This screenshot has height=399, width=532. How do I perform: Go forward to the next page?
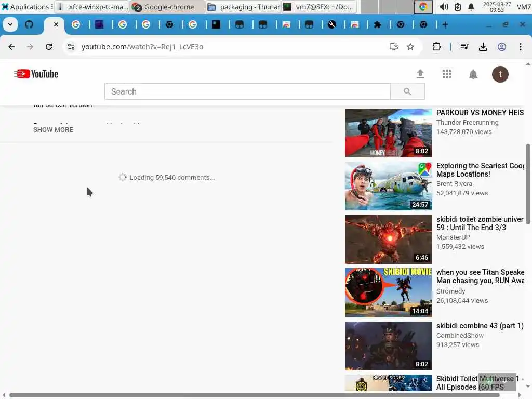[30, 47]
